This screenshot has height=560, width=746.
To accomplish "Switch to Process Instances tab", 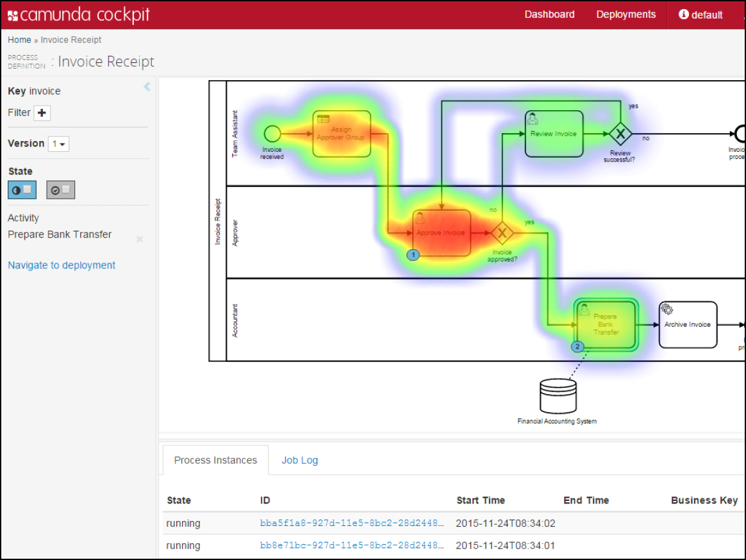I will [215, 460].
